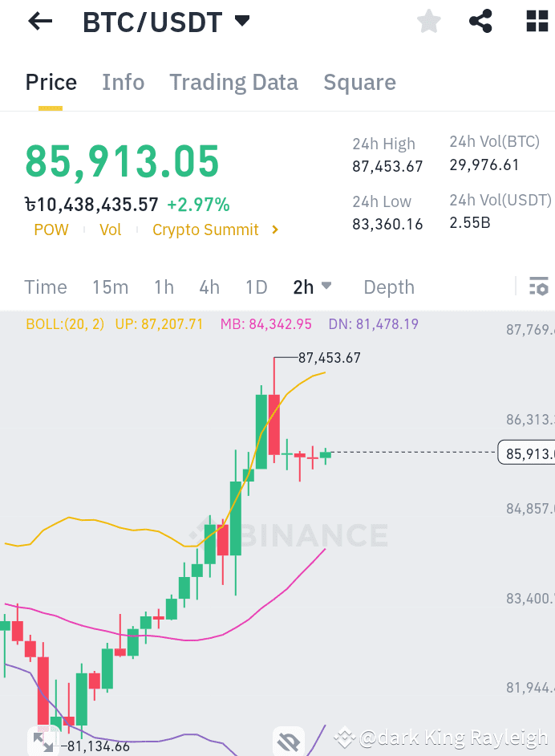Expand the 2h timeframe dropdown arrow

[x=326, y=287]
